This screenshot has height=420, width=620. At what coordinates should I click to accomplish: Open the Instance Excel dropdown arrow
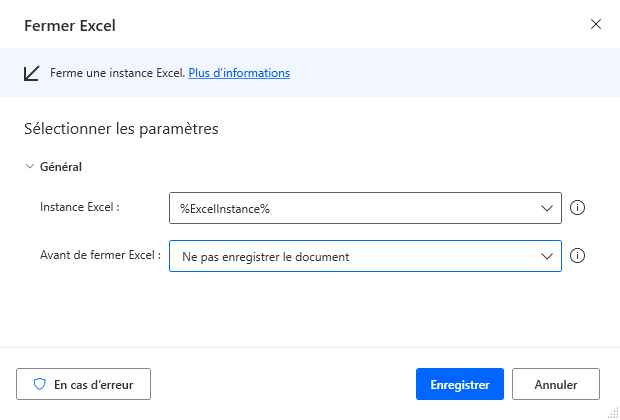click(x=546, y=208)
